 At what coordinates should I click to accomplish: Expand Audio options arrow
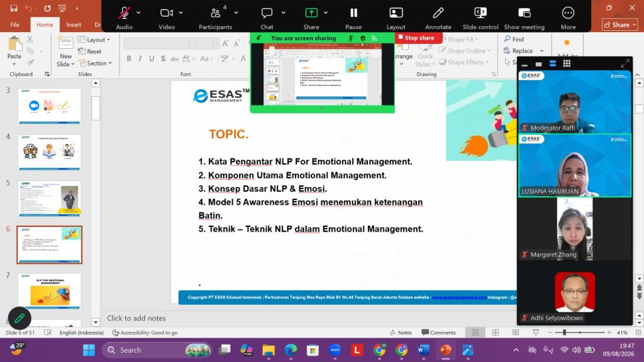pos(138,13)
